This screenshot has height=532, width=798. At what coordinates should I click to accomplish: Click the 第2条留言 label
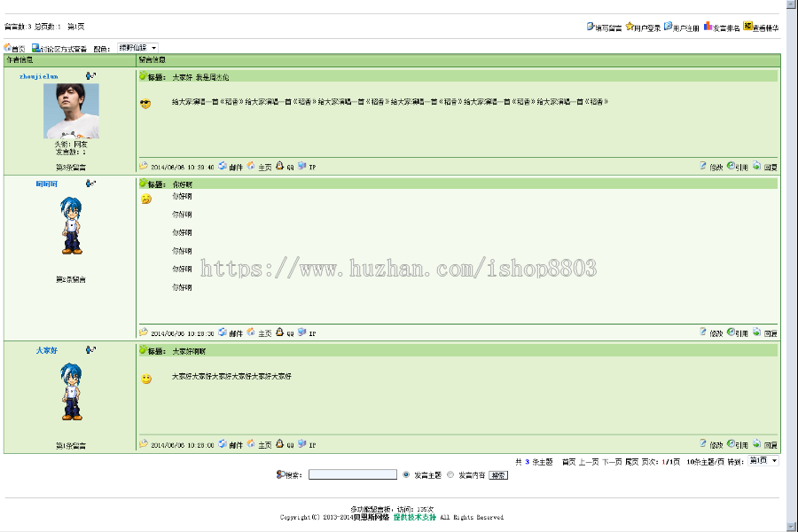(71, 279)
